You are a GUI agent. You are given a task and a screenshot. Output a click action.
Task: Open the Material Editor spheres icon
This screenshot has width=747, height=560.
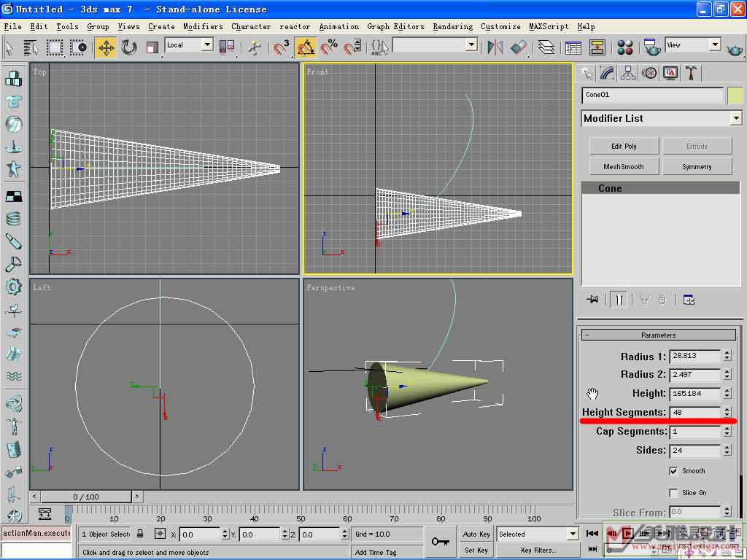[x=624, y=47]
